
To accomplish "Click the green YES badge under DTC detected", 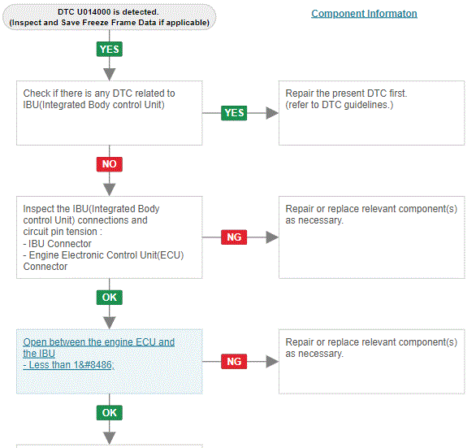I will pyautogui.click(x=110, y=50).
